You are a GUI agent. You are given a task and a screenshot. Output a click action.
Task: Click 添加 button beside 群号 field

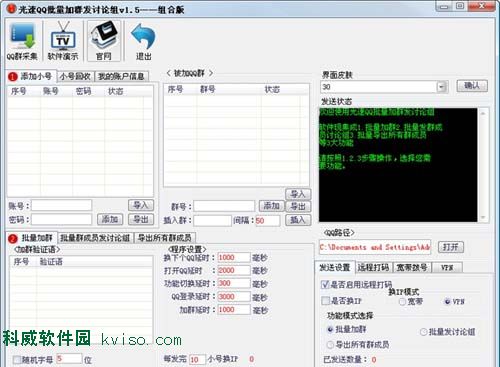pyautogui.click(x=272, y=206)
